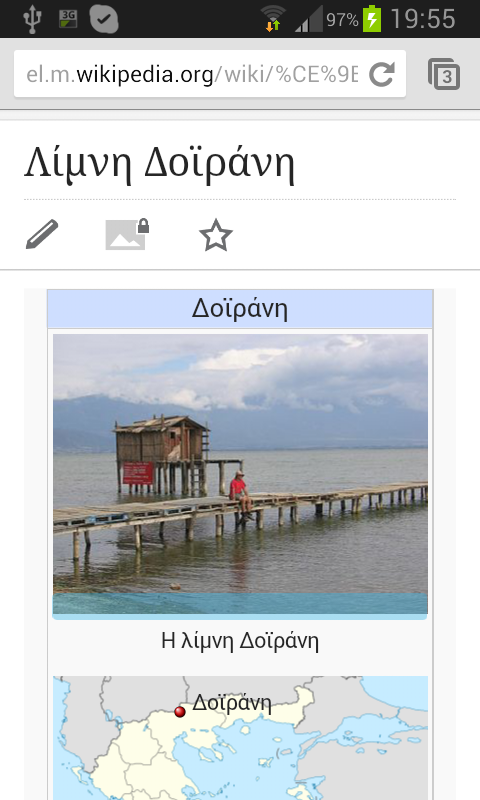Tap the Δοϊράνη infobox header
This screenshot has width=480, height=800.
pos(240,309)
